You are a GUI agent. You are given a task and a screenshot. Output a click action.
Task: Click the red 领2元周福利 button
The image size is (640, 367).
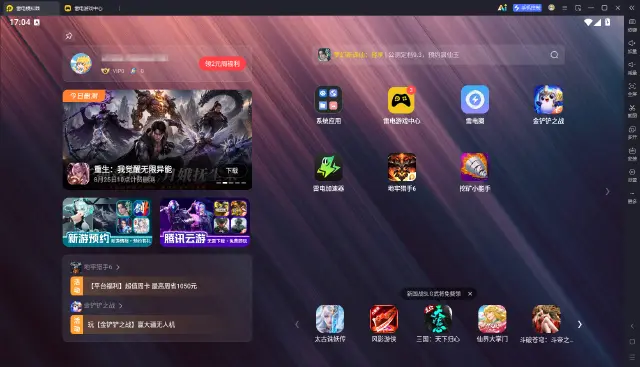click(222, 63)
